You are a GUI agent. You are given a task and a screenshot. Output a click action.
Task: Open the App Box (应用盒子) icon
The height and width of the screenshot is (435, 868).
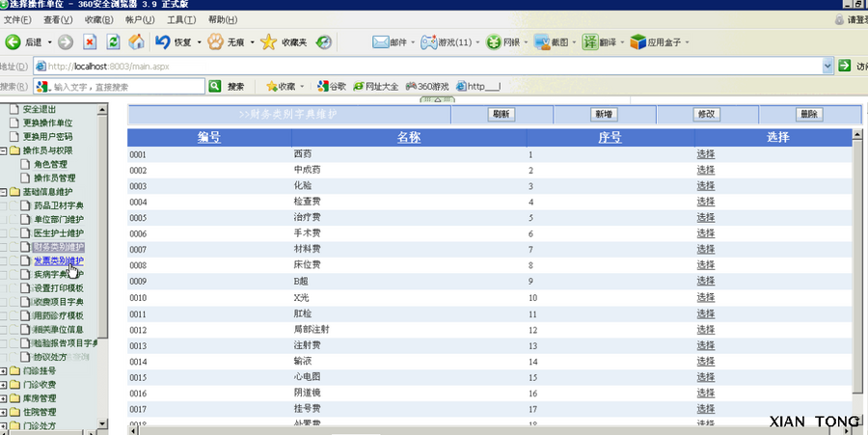tap(638, 42)
